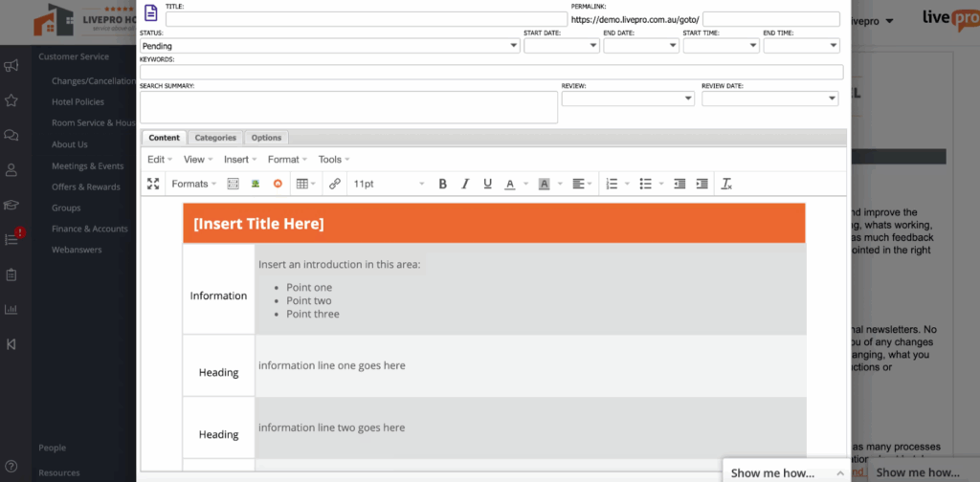Click the Bold formatting icon
Screen dimensions: 980x482
click(x=442, y=184)
